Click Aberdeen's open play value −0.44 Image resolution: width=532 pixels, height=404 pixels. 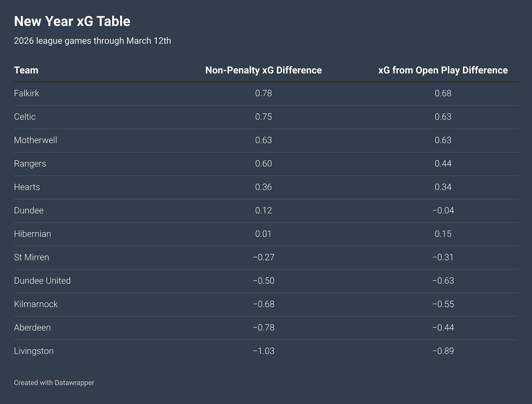tap(443, 327)
